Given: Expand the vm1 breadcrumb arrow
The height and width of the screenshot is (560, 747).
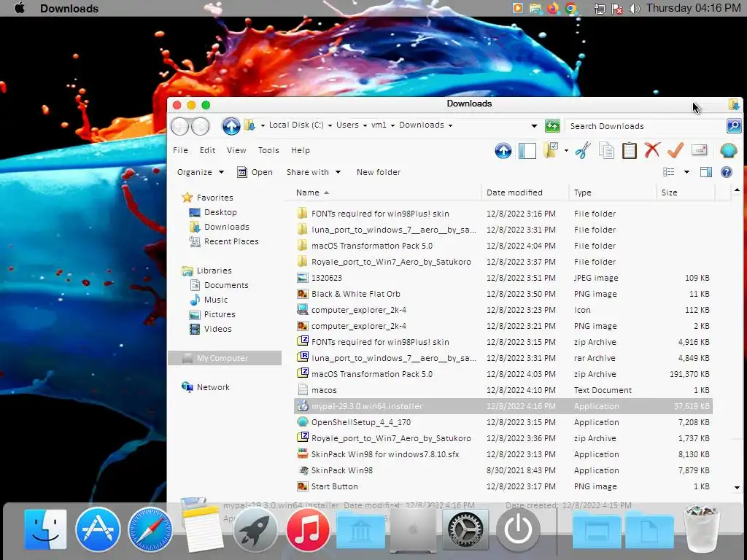Looking at the screenshot, I should [x=392, y=125].
